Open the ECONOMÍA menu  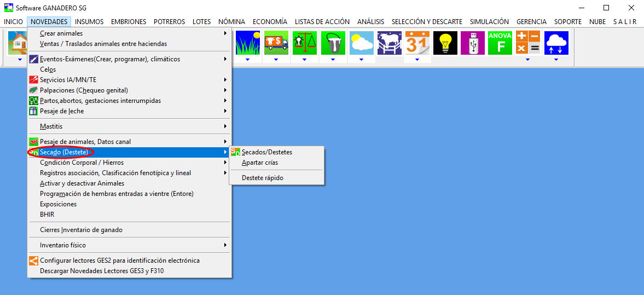click(x=270, y=22)
